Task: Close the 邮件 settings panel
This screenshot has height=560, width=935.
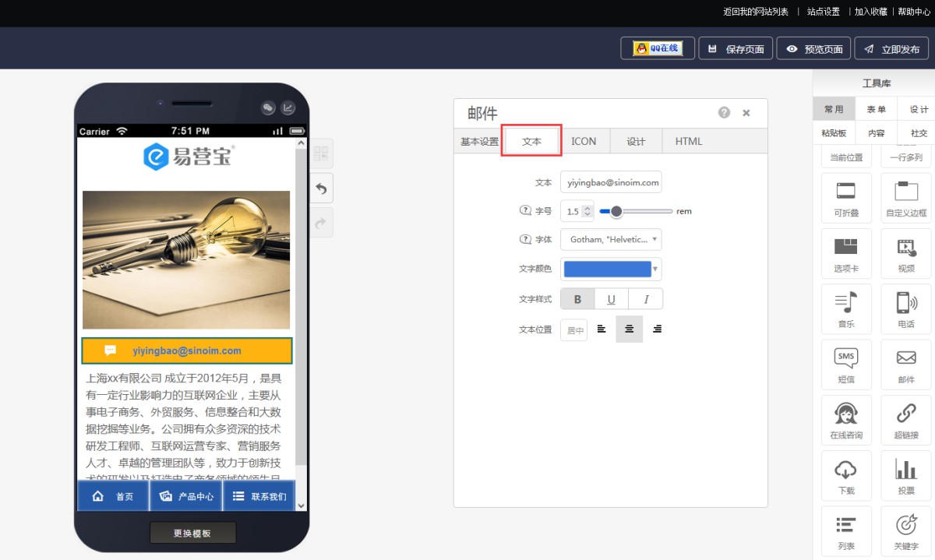Action: [x=746, y=113]
